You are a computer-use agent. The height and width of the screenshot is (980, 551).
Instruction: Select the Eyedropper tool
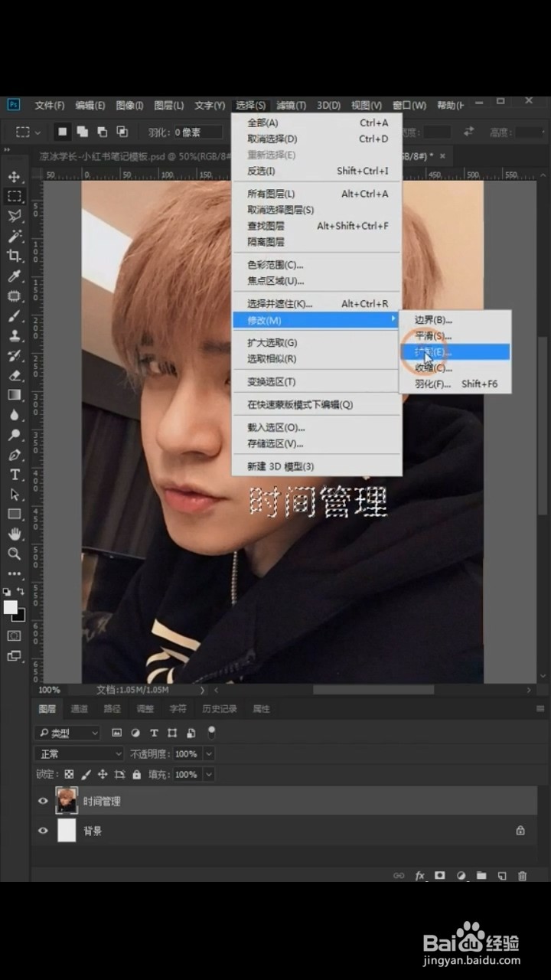point(15,276)
